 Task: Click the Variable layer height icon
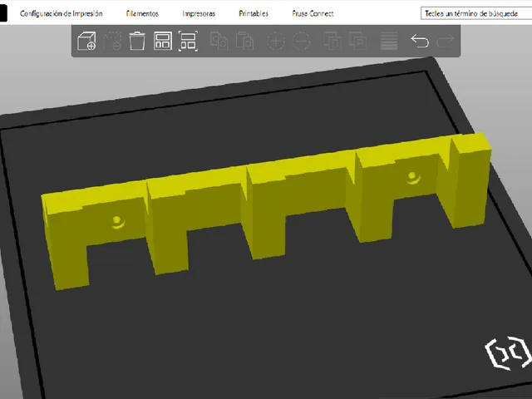coord(389,41)
